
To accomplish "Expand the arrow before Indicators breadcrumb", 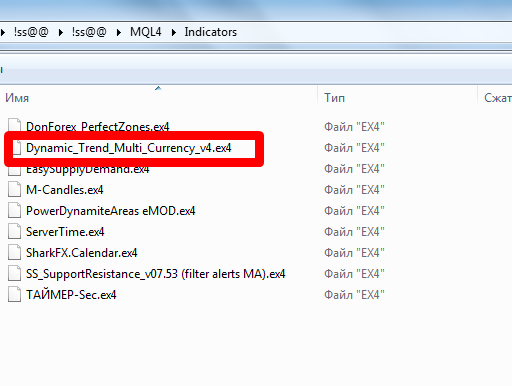I will (x=174, y=32).
